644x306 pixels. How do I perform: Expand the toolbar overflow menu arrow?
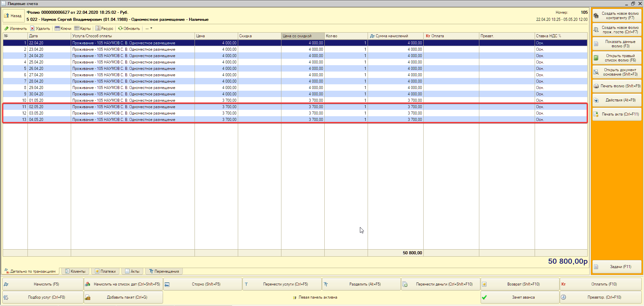pos(151,28)
